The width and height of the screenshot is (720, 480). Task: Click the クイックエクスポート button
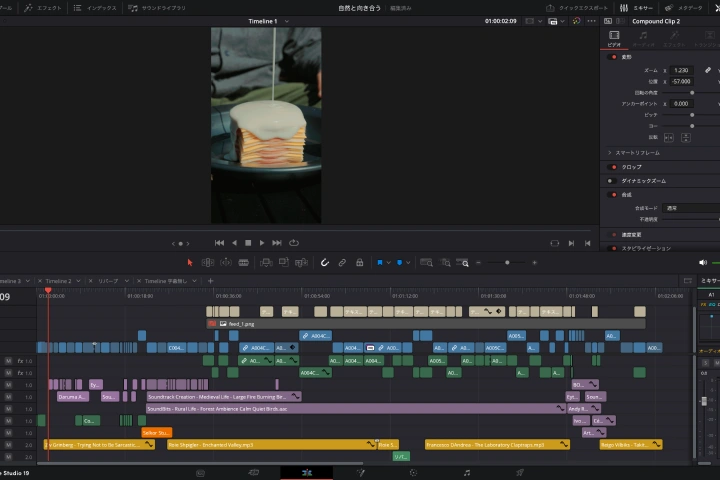tap(577, 8)
